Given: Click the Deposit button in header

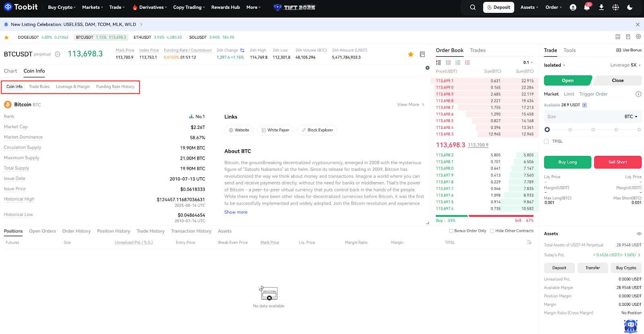Looking at the screenshot, I should click(x=499, y=7).
